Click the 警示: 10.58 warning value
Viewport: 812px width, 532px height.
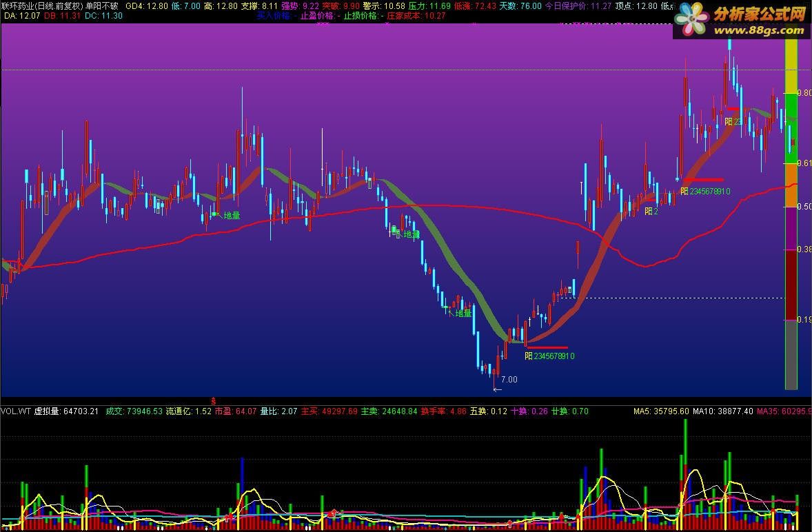384,6
